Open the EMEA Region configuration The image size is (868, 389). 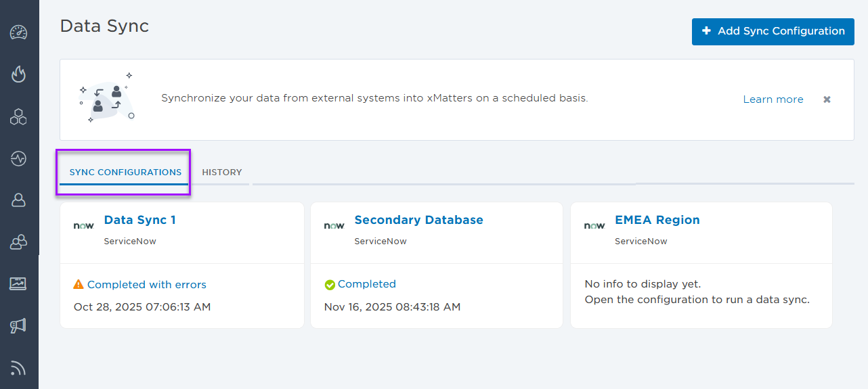click(x=657, y=220)
